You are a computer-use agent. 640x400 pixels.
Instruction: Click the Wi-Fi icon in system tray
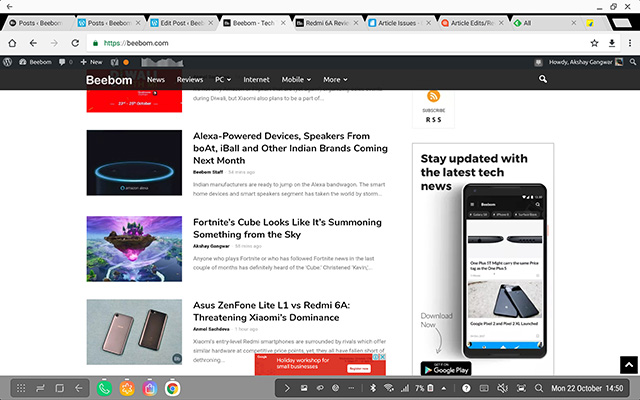pyautogui.click(x=388, y=387)
